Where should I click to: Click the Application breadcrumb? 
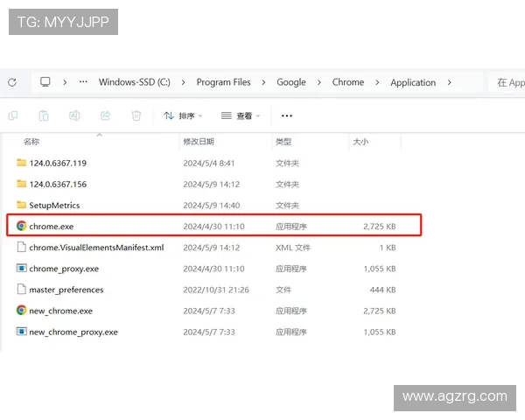[x=413, y=82]
